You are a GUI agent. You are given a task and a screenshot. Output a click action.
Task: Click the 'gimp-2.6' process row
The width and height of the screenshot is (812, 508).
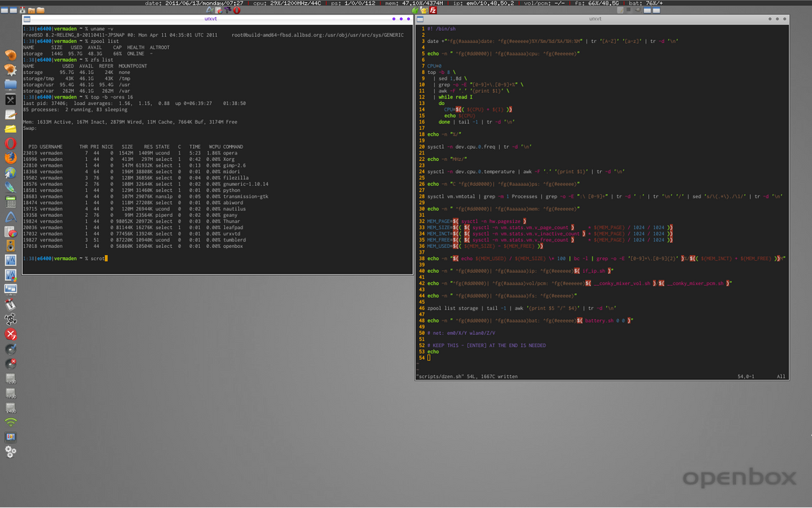[135, 165]
